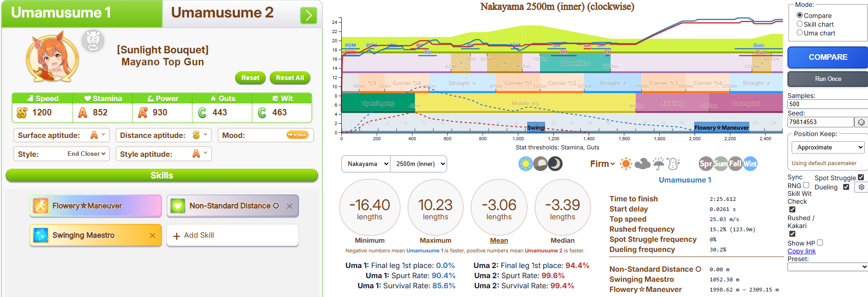Click the blue COMPARE button

tap(828, 57)
